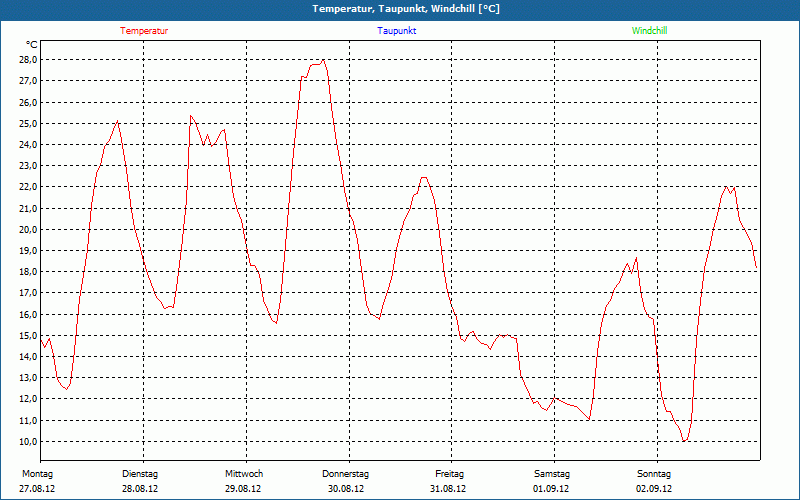This screenshot has height=500, width=800.
Task: Click the green Windchill legend label
Action: tap(649, 31)
